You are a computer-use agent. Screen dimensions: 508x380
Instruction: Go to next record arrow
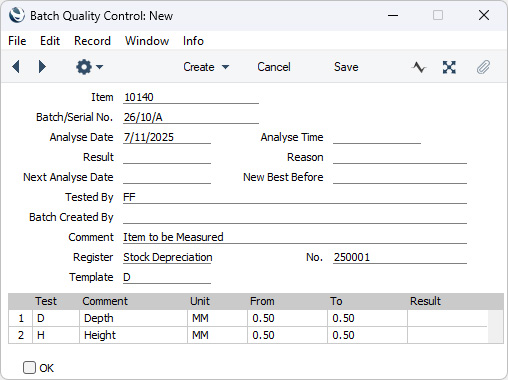click(x=42, y=67)
